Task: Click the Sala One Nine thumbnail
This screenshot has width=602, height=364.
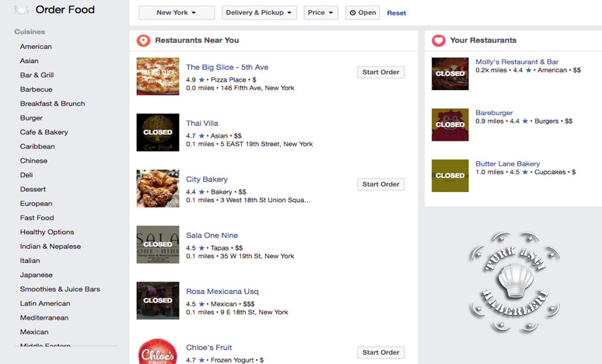Action: [x=158, y=244]
